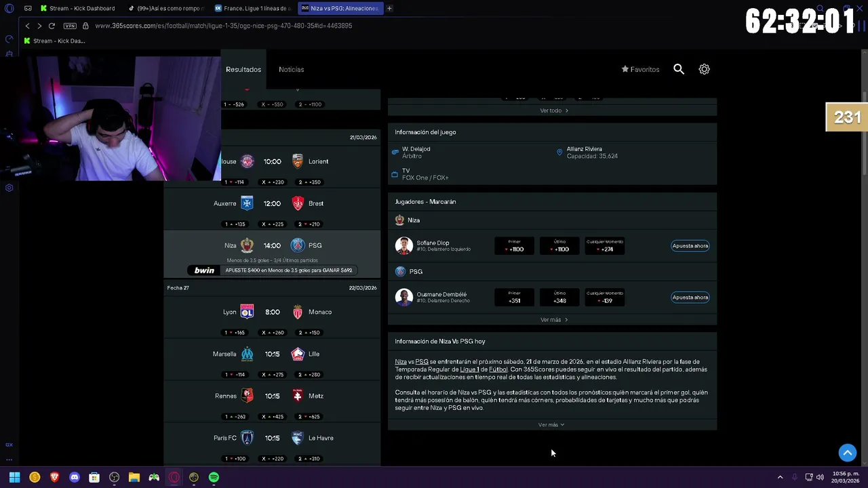Open OBS Studio from the taskbar
This screenshot has height=488, width=868.
coord(114,477)
